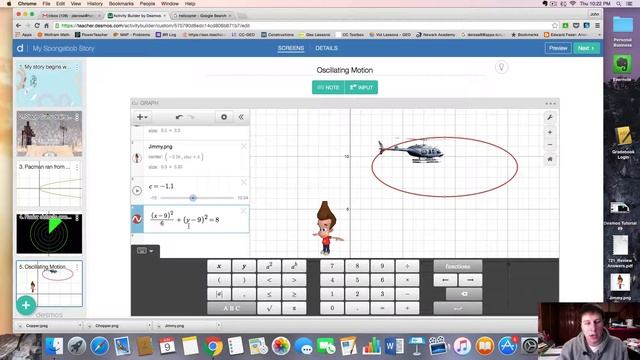
Task: Collapse the expression list panel
Action: [x=241, y=117]
